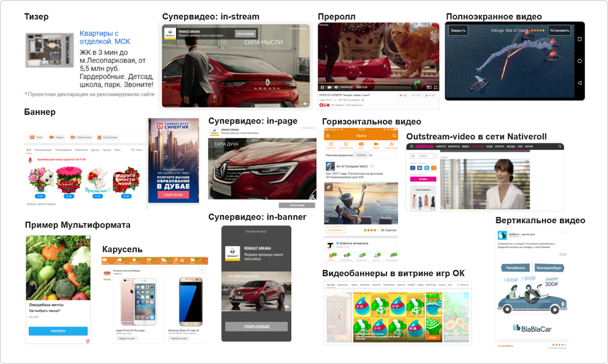Select the 'Группы' tab in the OK feed

107,150
